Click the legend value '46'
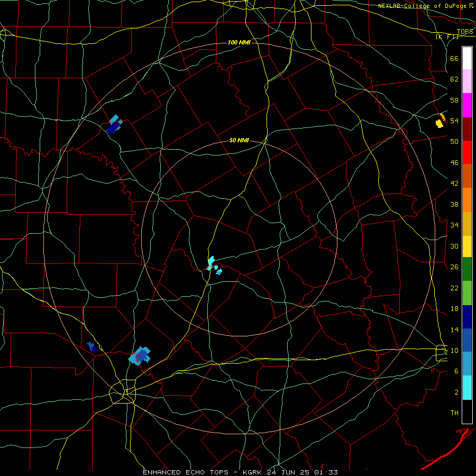This screenshot has width=476, height=476. click(x=454, y=162)
